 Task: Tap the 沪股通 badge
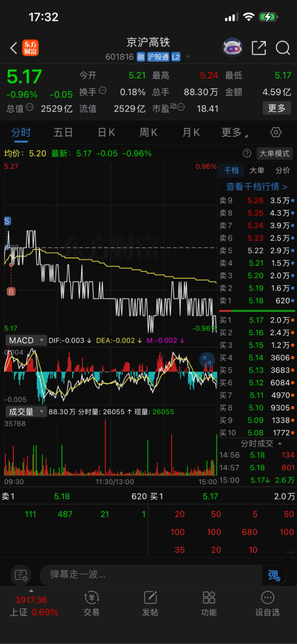tap(158, 57)
